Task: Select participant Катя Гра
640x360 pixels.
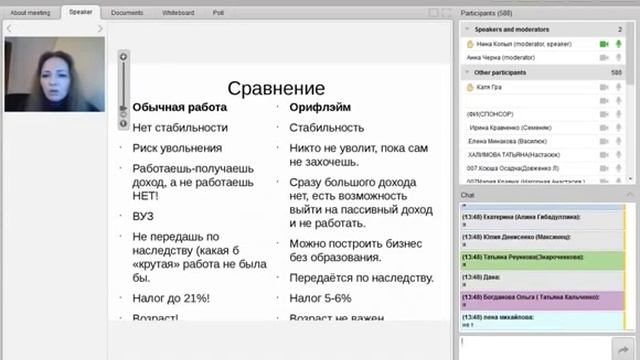Action: click(x=489, y=87)
